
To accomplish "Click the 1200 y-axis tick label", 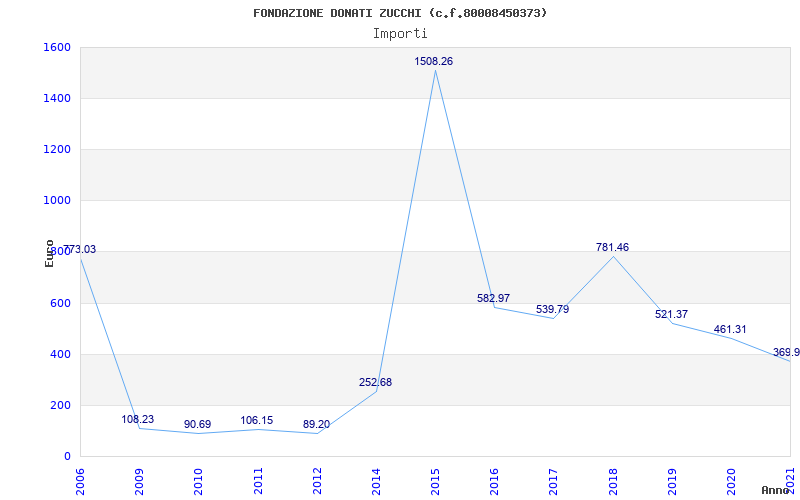I will 55,149.
